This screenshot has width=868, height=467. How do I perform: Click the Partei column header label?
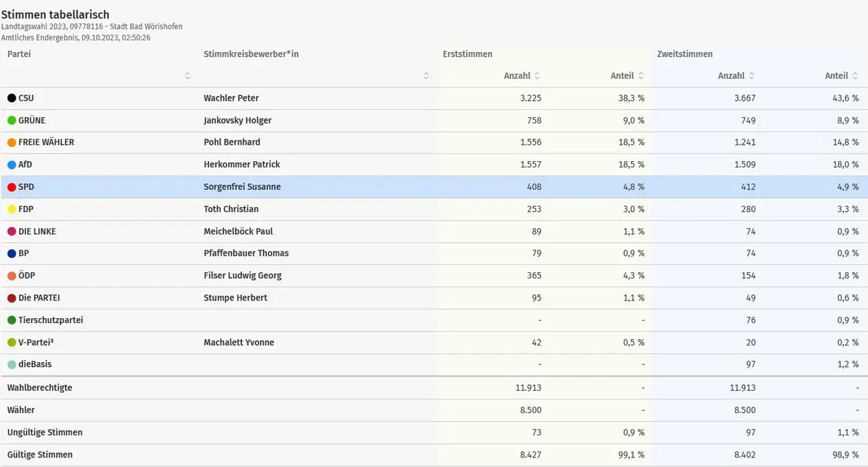[19, 54]
